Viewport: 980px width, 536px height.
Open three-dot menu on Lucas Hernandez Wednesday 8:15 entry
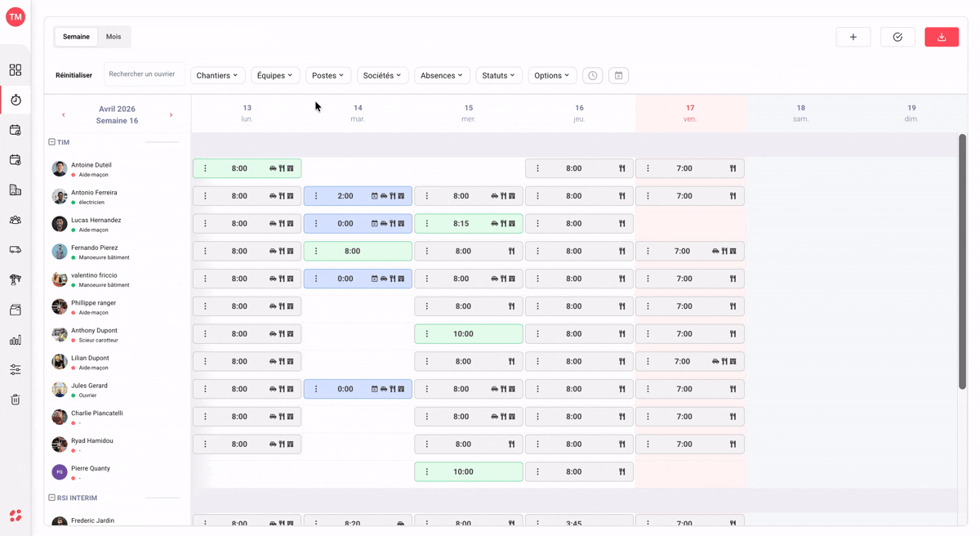point(427,223)
